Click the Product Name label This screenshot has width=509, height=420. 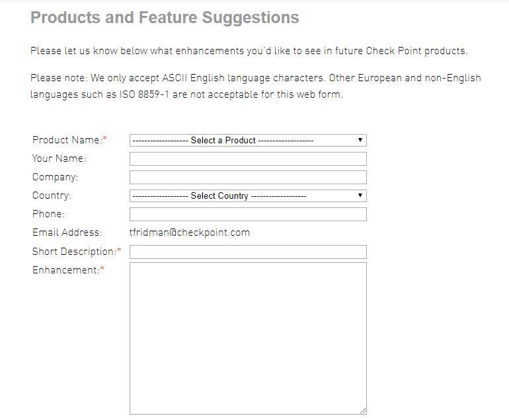(x=67, y=140)
